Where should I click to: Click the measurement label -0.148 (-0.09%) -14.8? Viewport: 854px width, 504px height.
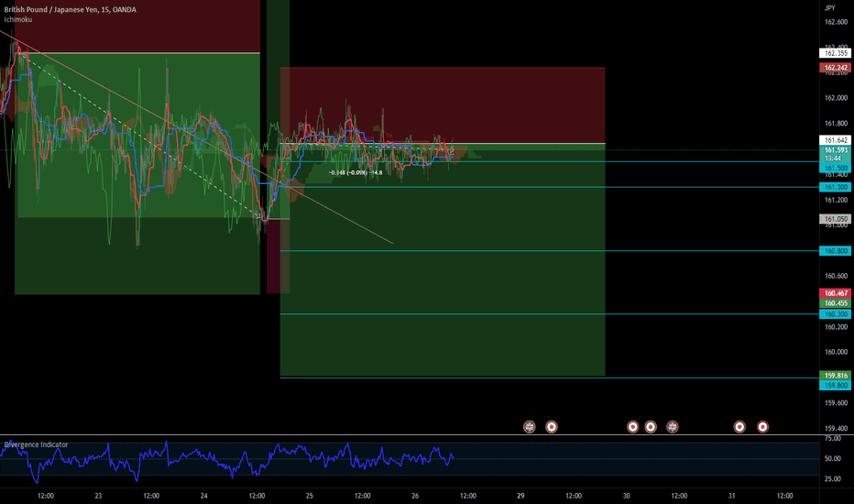356,172
